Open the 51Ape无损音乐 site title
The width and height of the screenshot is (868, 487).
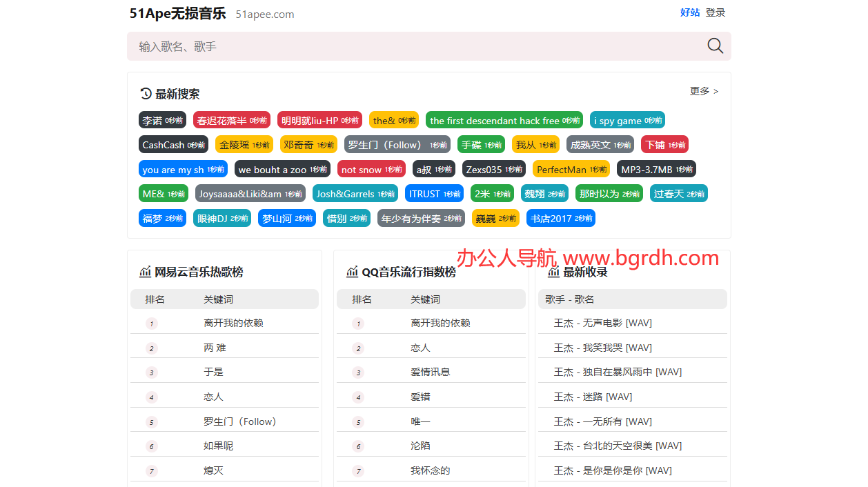tap(177, 13)
